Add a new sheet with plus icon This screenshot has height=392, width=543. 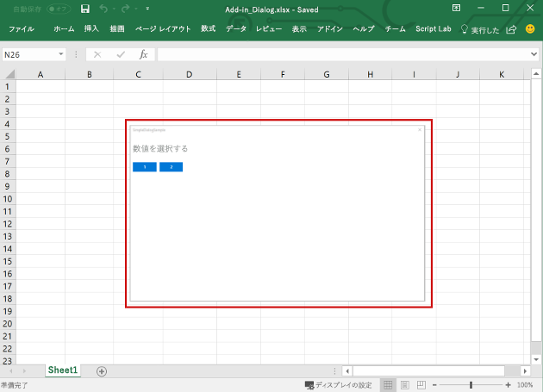click(102, 371)
